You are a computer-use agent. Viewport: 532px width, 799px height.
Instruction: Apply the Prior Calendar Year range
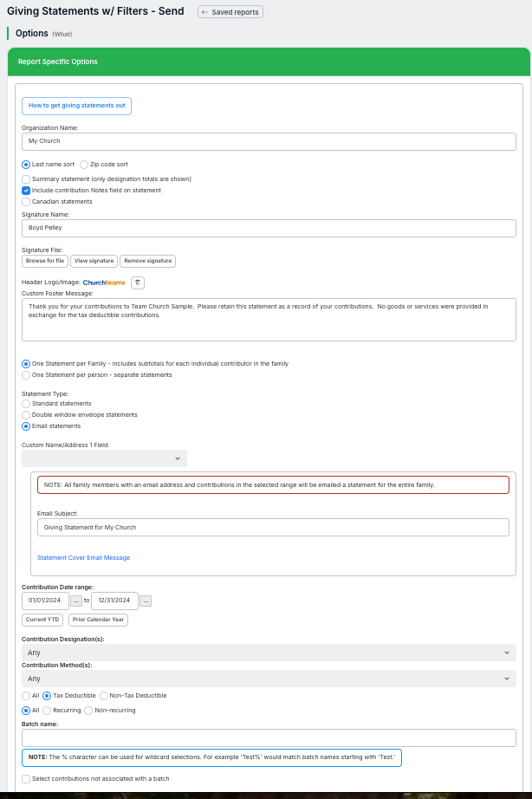[98, 620]
